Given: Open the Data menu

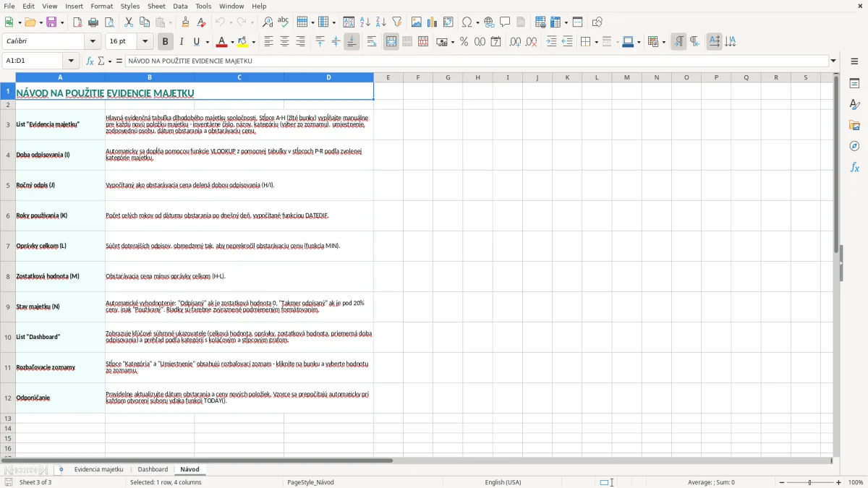Looking at the screenshot, I should [180, 6].
